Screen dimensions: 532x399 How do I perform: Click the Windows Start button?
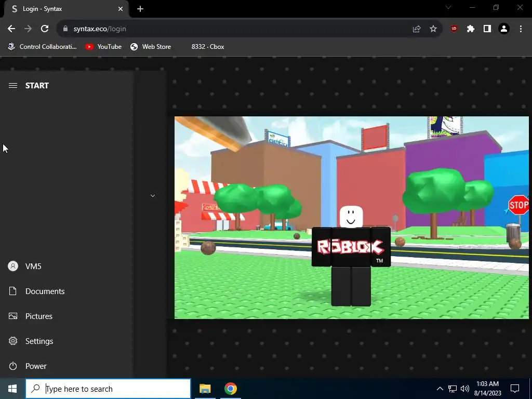[x=12, y=389]
